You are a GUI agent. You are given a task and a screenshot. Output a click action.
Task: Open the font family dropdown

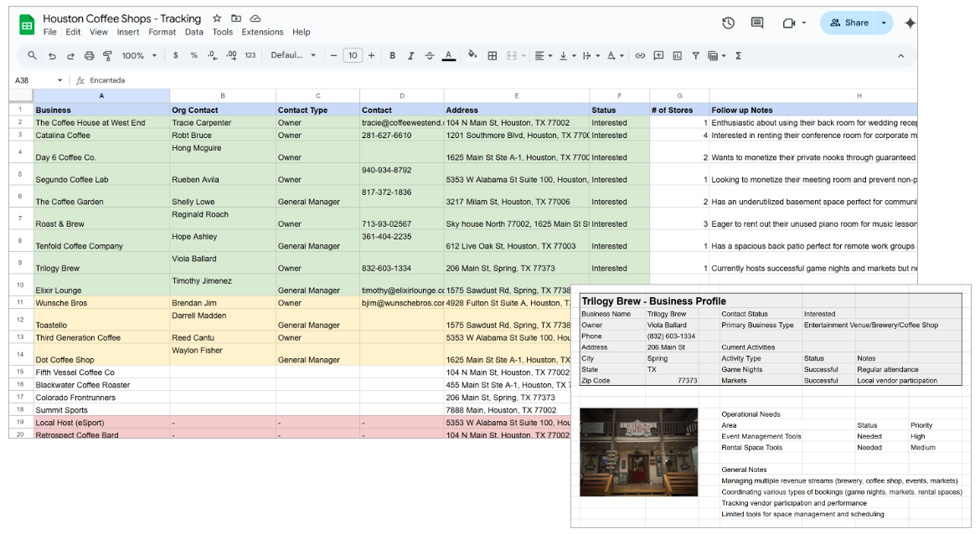[x=293, y=55]
